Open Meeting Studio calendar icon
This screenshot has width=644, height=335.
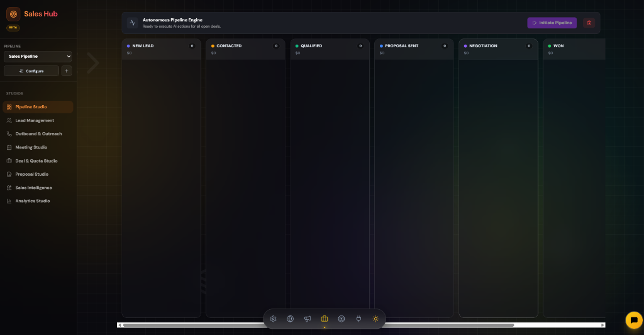click(9, 147)
